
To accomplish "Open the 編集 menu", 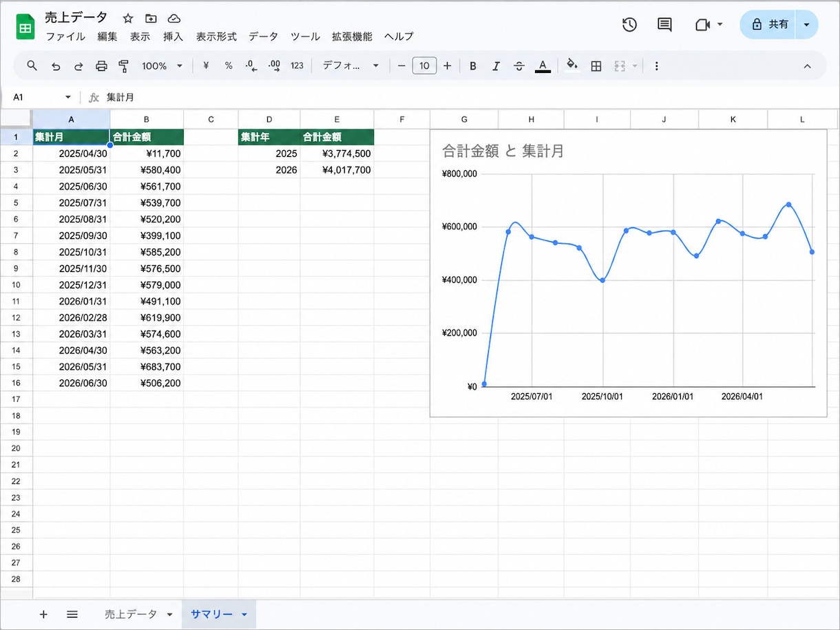I will pos(107,36).
